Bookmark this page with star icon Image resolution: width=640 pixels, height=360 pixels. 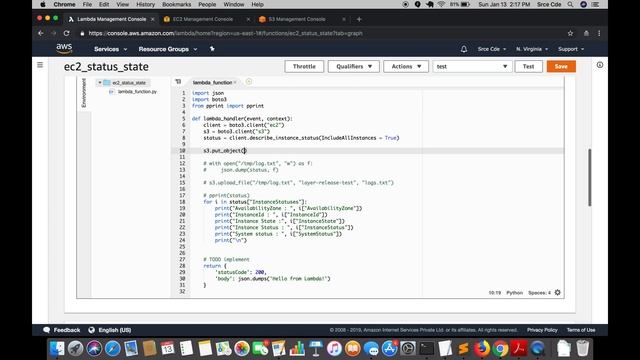[570, 33]
